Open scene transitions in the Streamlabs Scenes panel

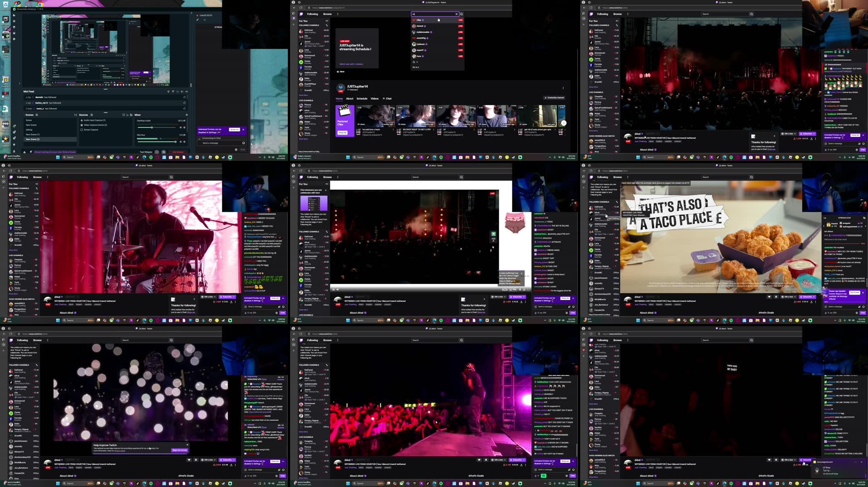click(75, 115)
